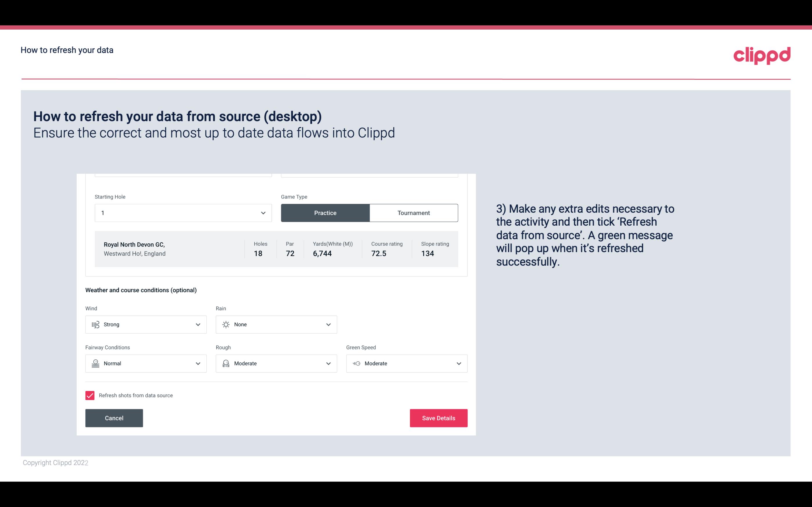Image resolution: width=812 pixels, height=507 pixels.
Task: Click the Cancel button
Action: click(x=114, y=418)
